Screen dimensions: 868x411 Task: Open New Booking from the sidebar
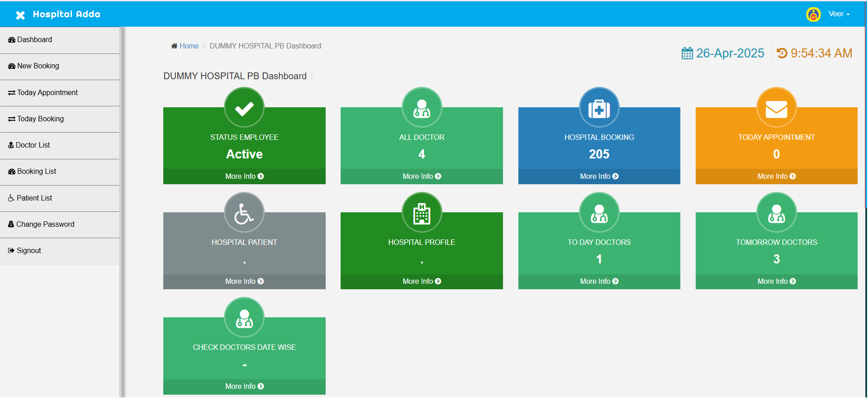pos(38,66)
